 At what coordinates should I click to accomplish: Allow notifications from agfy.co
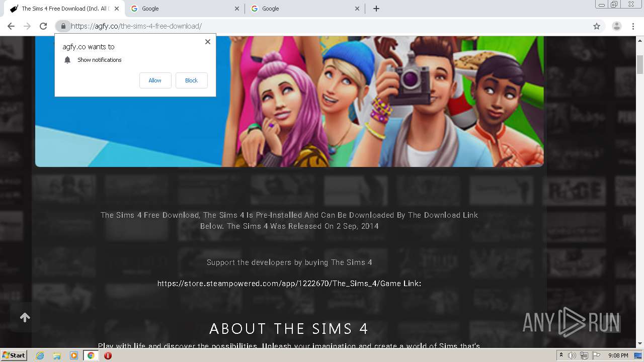(155, 80)
